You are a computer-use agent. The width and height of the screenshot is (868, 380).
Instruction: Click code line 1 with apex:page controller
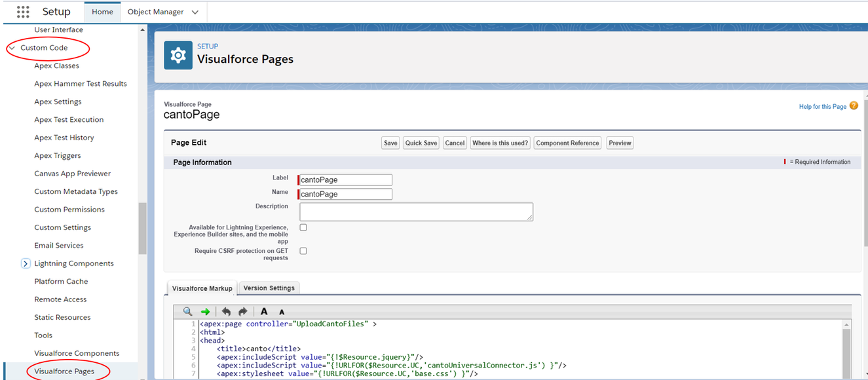pos(288,324)
